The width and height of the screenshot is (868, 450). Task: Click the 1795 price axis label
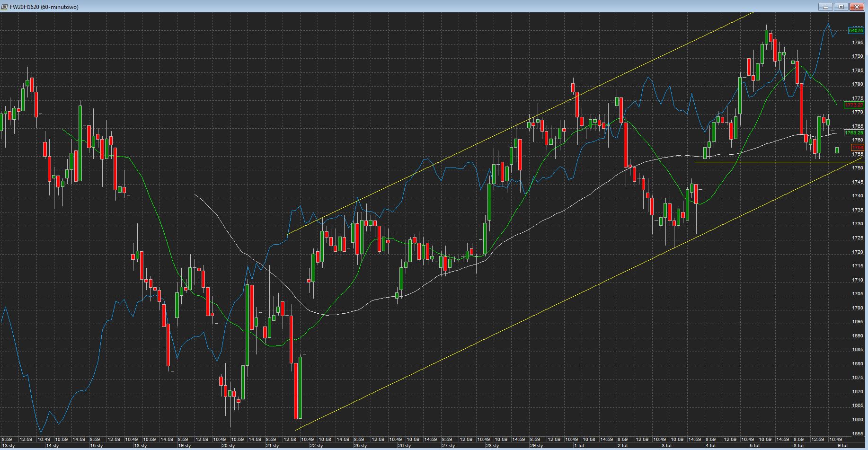tap(858, 43)
